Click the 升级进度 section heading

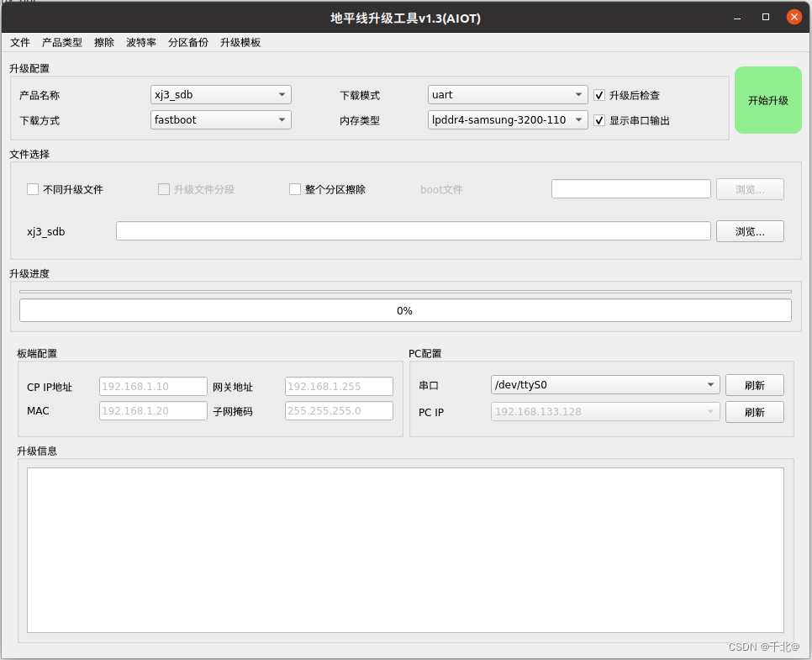pos(29,273)
